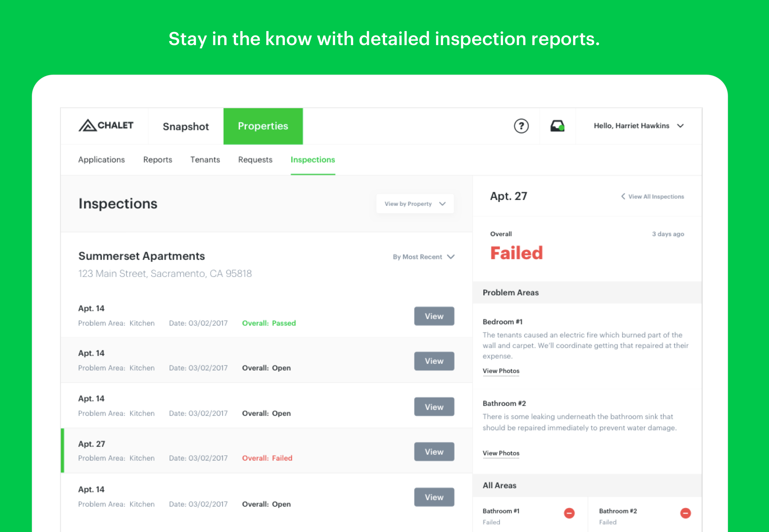Go to the Applications sub-tab
Viewport: 769px width, 532px height.
point(101,160)
